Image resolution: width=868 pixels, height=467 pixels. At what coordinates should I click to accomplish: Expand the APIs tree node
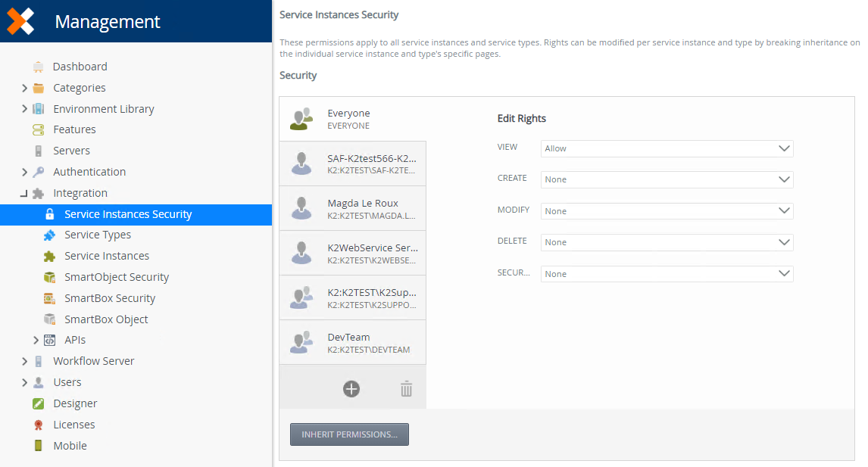coord(36,341)
